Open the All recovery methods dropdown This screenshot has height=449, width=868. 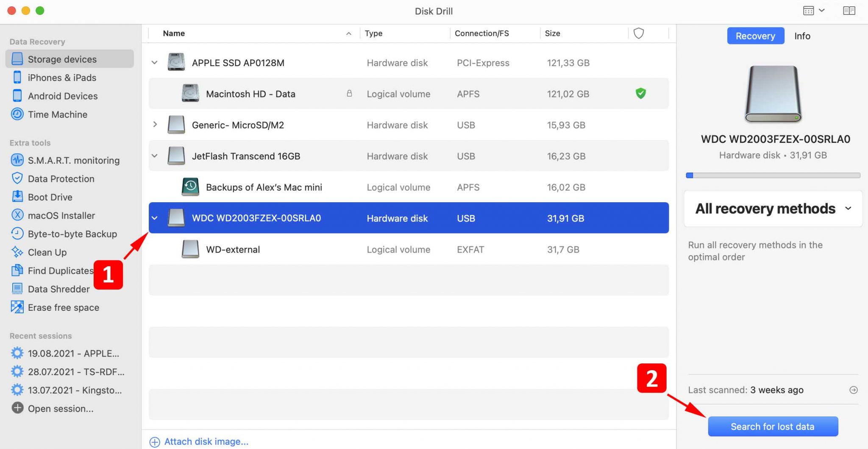pyautogui.click(x=773, y=209)
